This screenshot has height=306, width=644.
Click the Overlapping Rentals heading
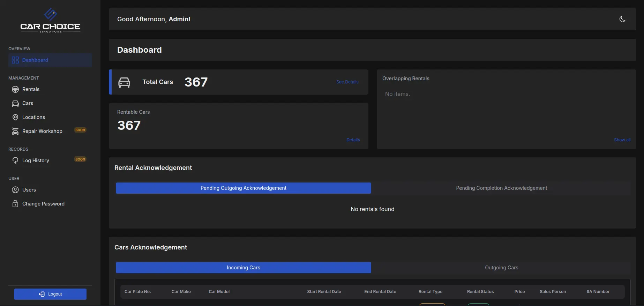click(x=406, y=79)
